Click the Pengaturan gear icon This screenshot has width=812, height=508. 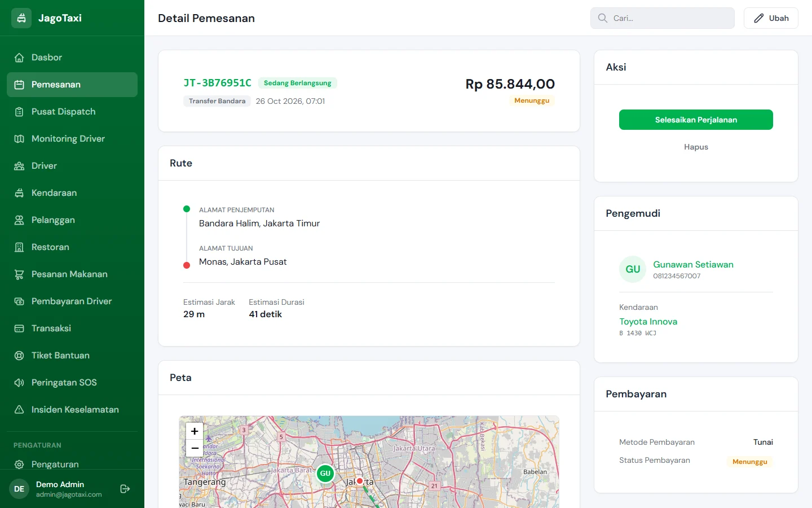(19, 464)
